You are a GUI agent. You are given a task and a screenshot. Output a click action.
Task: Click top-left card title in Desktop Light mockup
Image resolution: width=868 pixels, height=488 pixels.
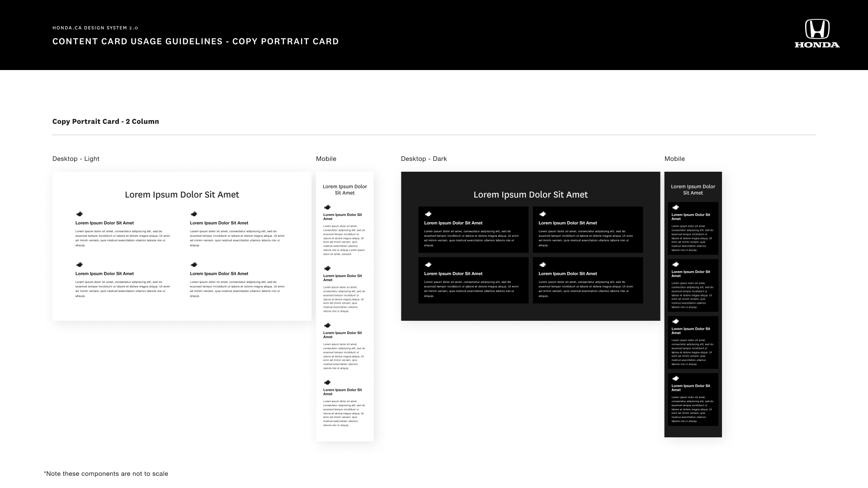pos(104,223)
